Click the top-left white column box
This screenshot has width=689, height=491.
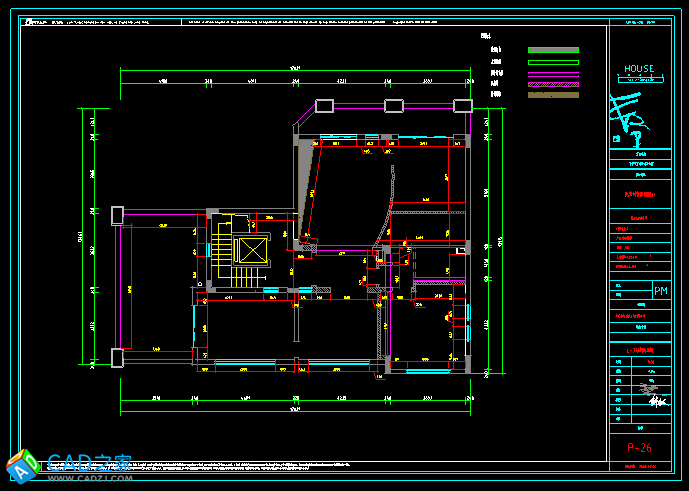(x=324, y=105)
